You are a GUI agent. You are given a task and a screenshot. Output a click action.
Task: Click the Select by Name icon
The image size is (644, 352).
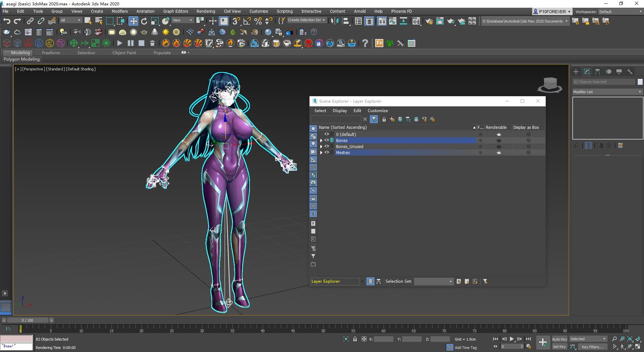coord(99,21)
